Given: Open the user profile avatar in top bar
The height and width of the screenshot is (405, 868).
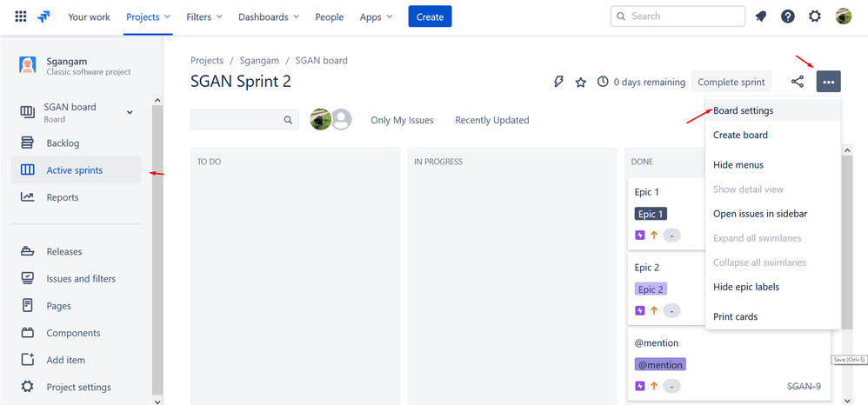Looking at the screenshot, I should [x=843, y=17].
